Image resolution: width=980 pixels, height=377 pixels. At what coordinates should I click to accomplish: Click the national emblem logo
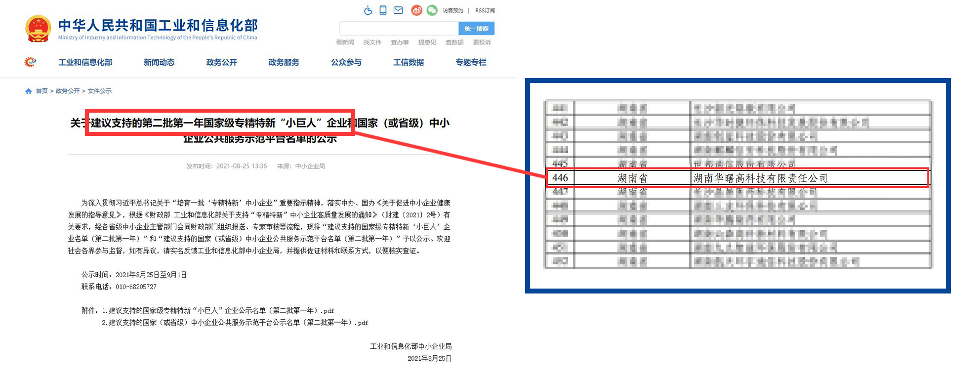pyautogui.click(x=38, y=29)
